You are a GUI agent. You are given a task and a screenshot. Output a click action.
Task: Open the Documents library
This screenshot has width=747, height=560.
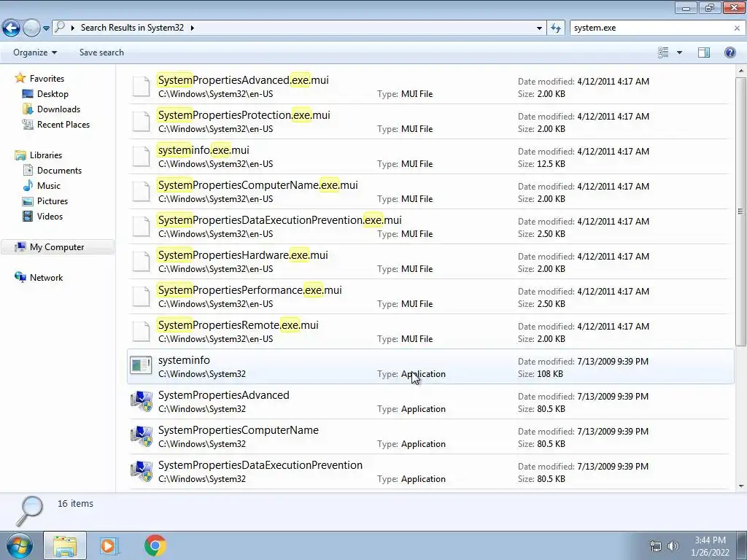pyautogui.click(x=59, y=171)
